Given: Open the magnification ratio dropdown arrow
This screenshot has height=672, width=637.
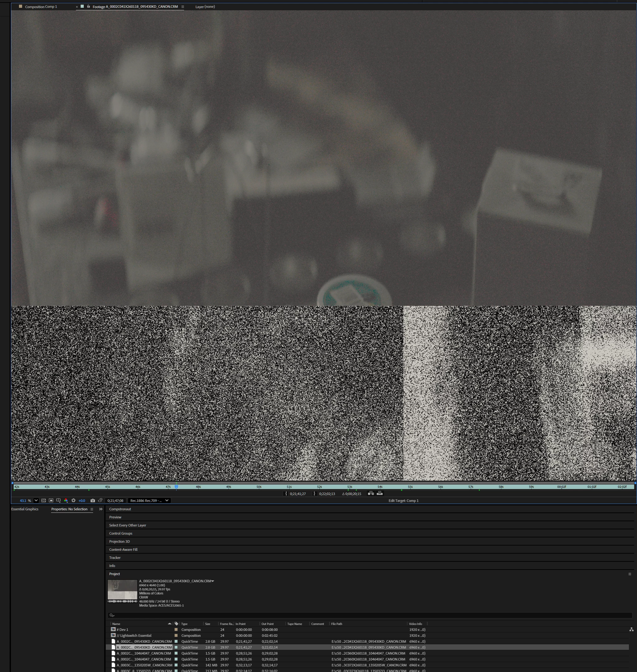Looking at the screenshot, I should click(36, 500).
